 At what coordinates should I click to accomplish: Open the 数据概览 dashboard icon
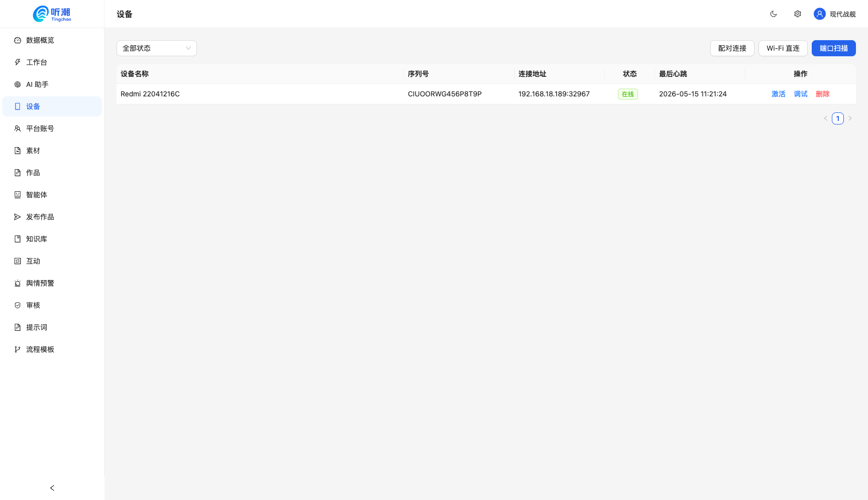pos(18,40)
